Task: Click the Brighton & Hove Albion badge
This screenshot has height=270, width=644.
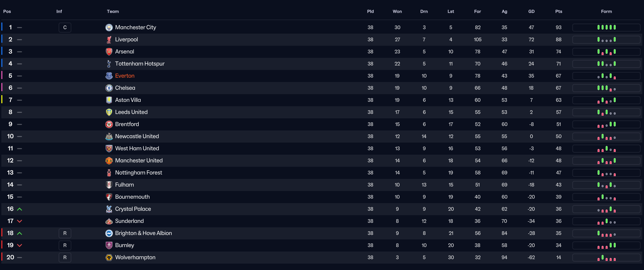Action: coord(109,233)
